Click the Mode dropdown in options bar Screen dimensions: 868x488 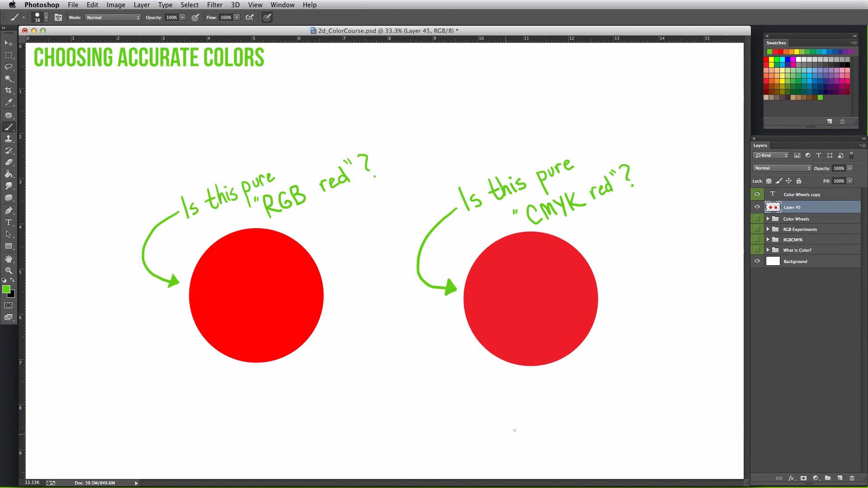point(111,17)
